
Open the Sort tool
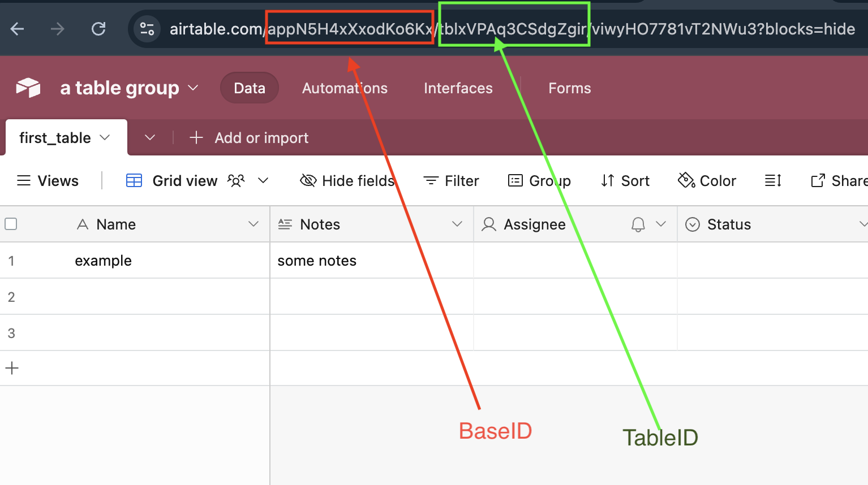point(625,181)
